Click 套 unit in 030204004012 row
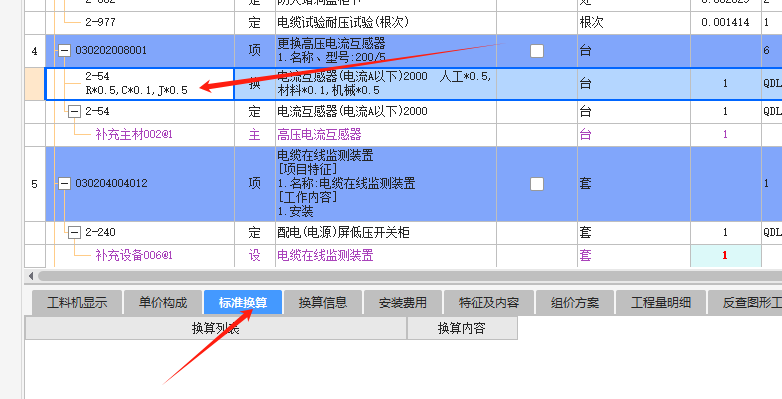This screenshot has height=399, width=782. [x=633, y=184]
